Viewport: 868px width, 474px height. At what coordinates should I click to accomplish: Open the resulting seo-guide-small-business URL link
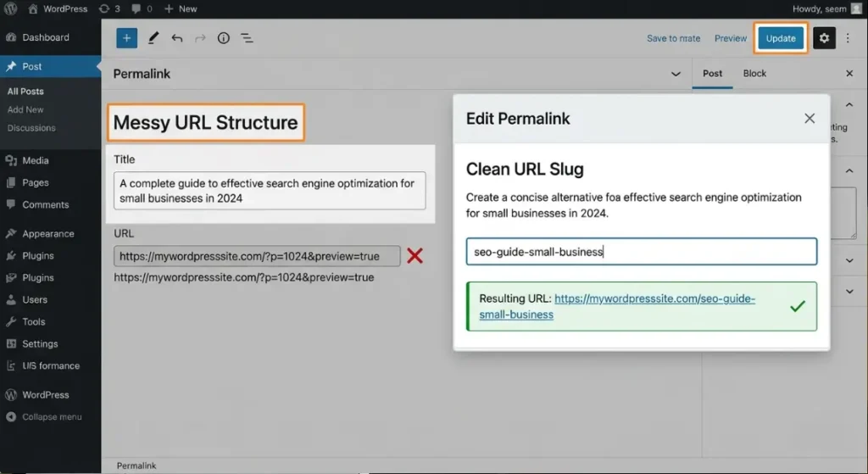click(x=617, y=306)
